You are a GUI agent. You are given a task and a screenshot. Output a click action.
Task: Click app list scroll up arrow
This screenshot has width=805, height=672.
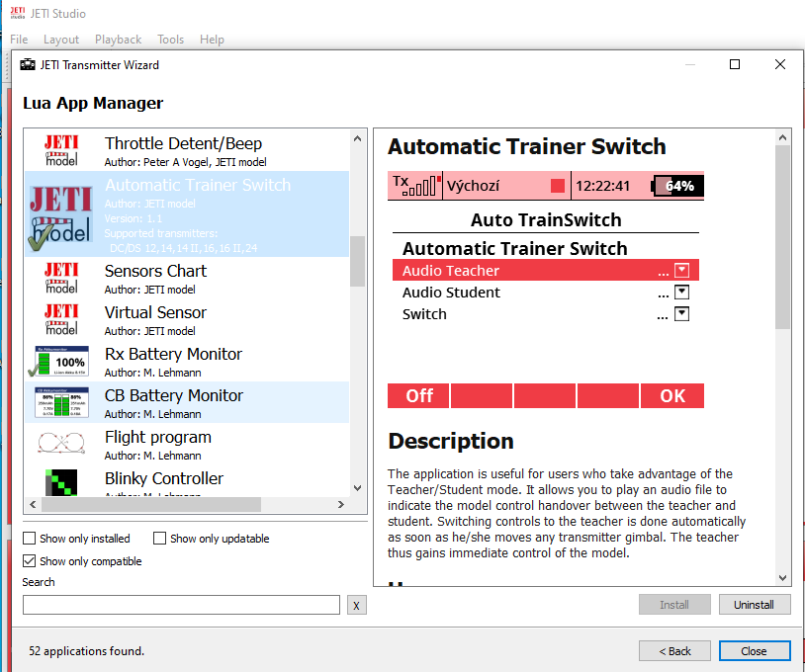[357, 138]
